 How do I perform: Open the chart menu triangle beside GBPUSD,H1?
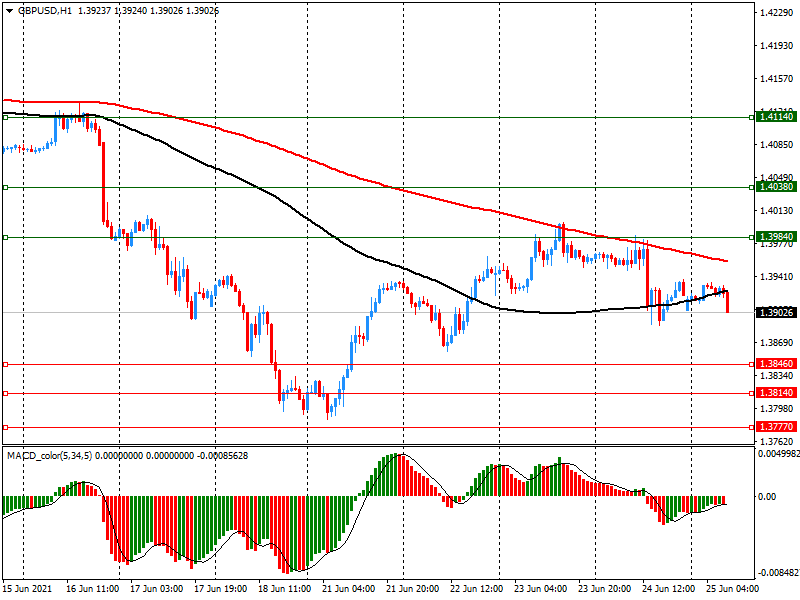pos(9,10)
